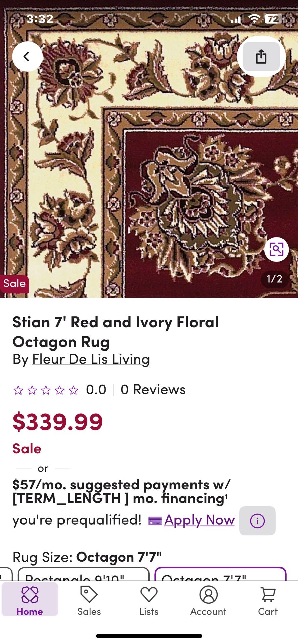Tap the financing info icon
The height and width of the screenshot is (644, 298).
click(x=257, y=521)
